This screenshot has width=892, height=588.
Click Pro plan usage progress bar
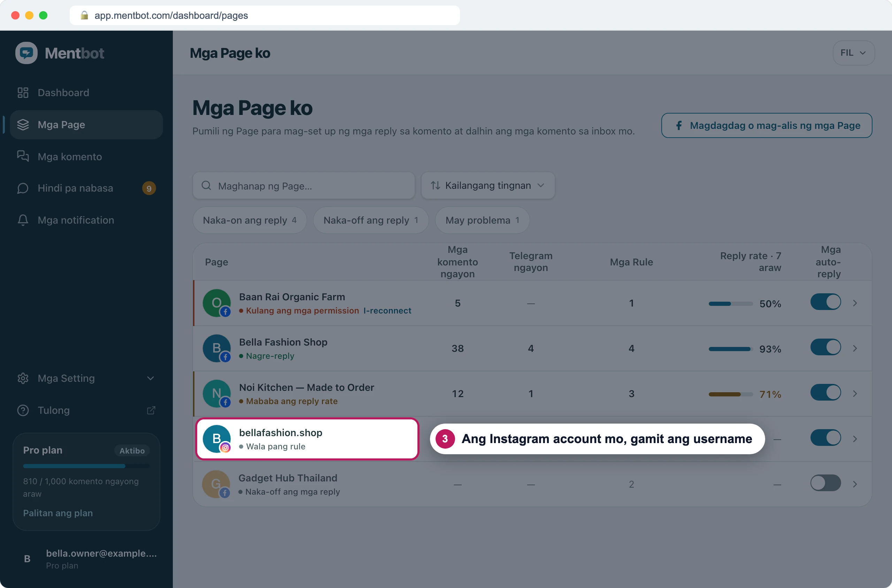(x=86, y=466)
